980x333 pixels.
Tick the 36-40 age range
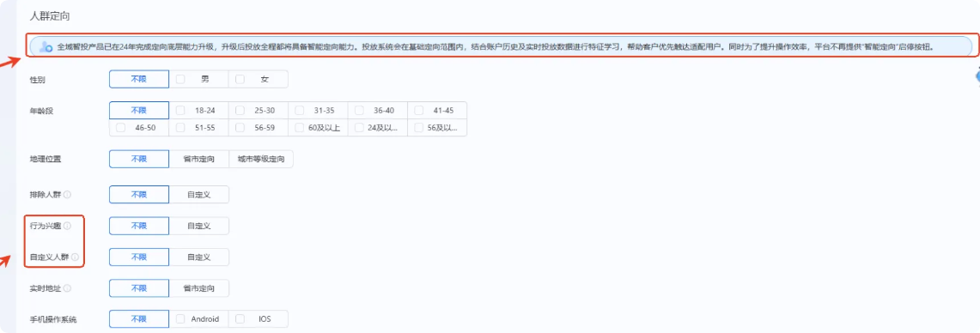pyautogui.click(x=359, y=111)
